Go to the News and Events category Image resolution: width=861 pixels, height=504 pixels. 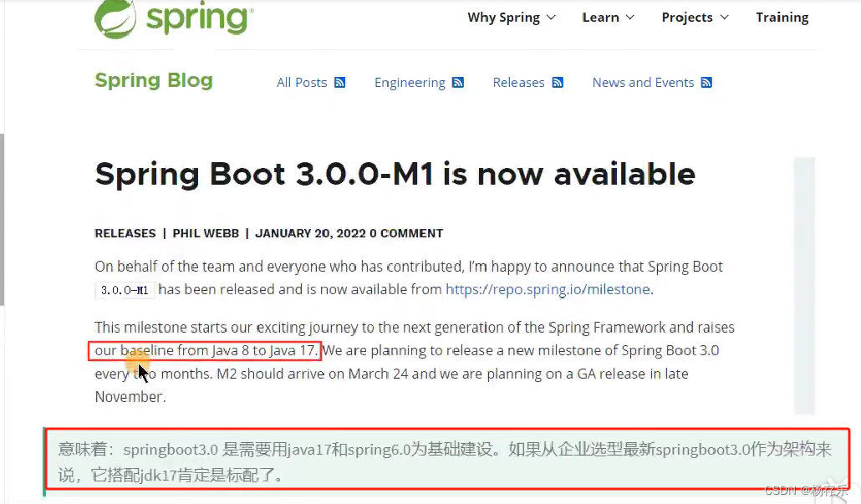click(643, 83)
